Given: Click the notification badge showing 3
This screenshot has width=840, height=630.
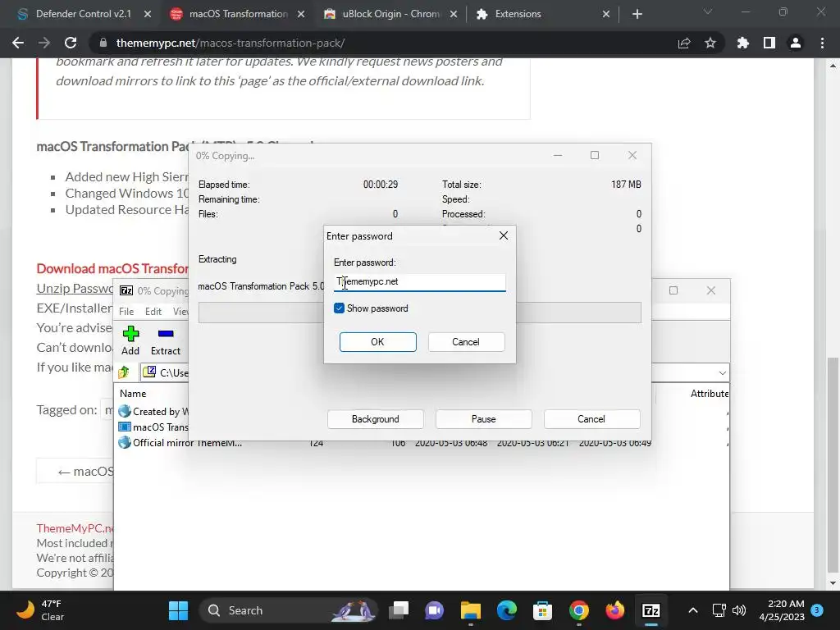Looking at the screenshot, I should click(x=817, y=610).
